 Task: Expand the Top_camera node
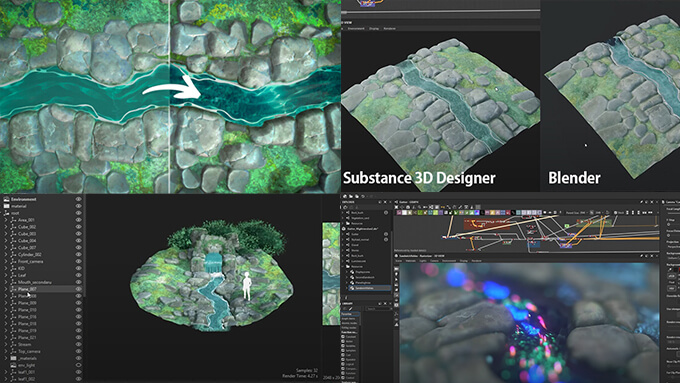click(x=6, y=351)
